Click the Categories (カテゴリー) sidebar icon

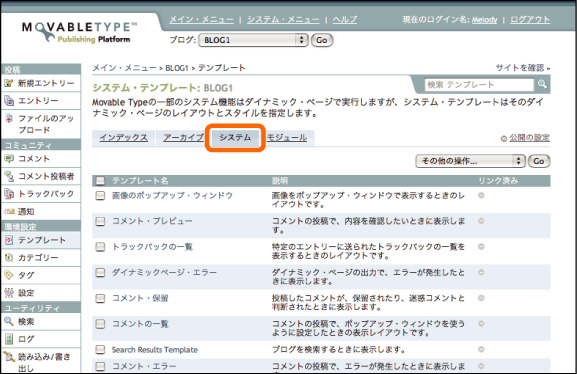pos(9,258)
